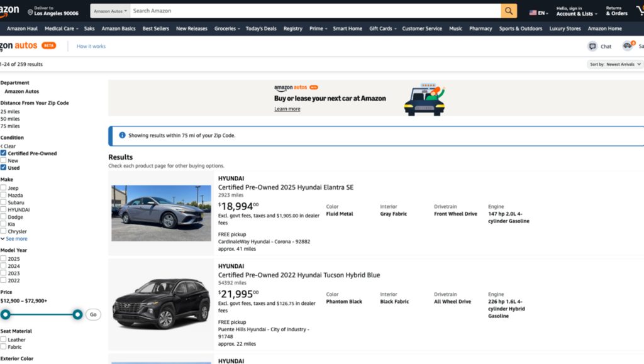Screen dimensions: 644x364
Task: Click the info icon in results notice
Action: coord(122,135)
